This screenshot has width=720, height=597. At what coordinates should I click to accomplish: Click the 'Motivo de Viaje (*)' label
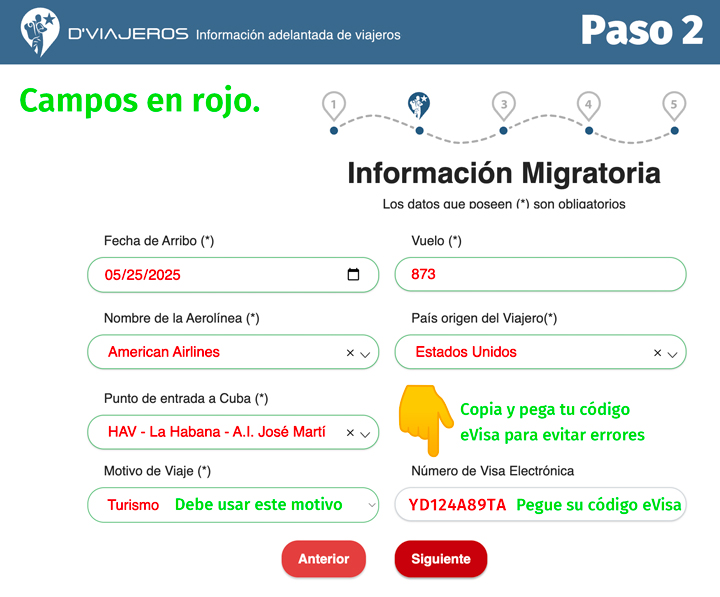click(157, 471)
